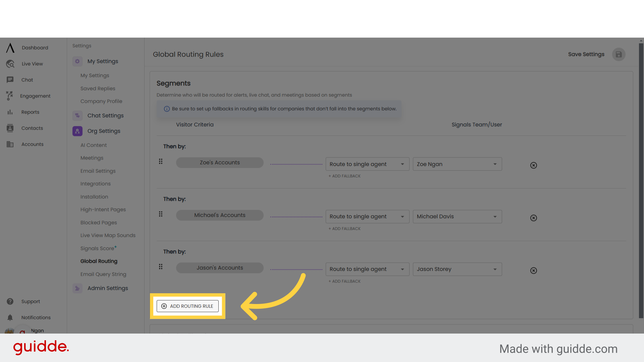Open the Engagement icon in sidebar
The image size is (644, 362).
(10, 96)
